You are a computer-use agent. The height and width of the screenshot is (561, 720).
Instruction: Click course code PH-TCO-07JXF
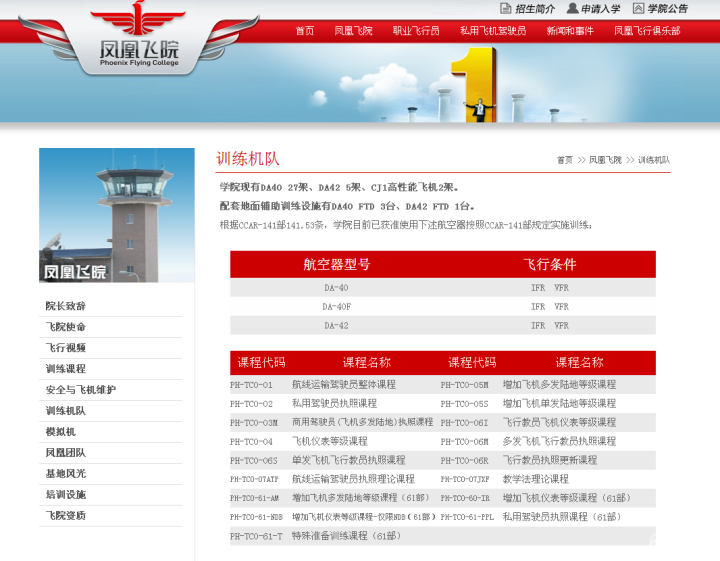pyautogui.click(x=465, y=479)
